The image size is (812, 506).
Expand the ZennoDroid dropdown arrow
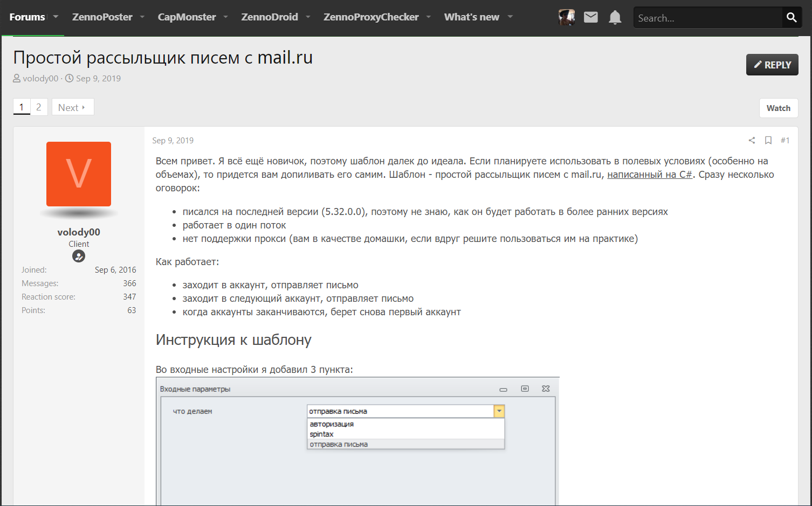(308, 17)
